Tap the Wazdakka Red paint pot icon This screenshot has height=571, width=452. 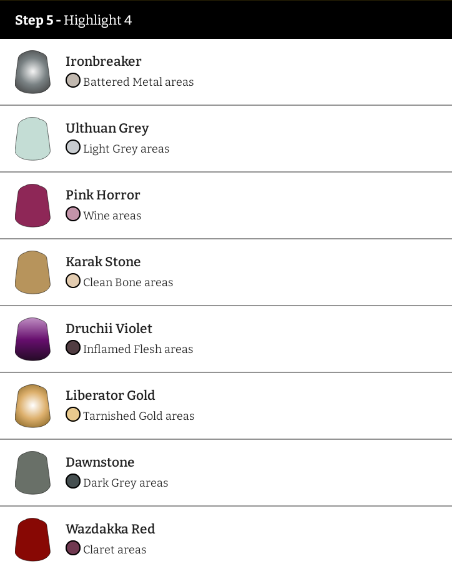click(x=33, y=539)
